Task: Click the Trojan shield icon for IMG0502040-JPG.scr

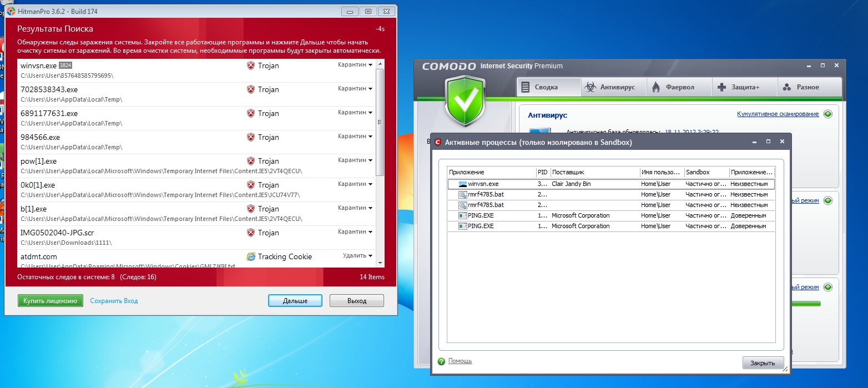Action: (250, 233)
